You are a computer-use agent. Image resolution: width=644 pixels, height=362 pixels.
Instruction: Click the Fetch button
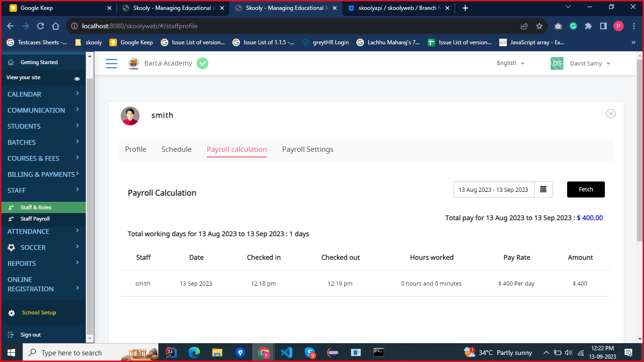pyautogui.click(x=586, y=189)
